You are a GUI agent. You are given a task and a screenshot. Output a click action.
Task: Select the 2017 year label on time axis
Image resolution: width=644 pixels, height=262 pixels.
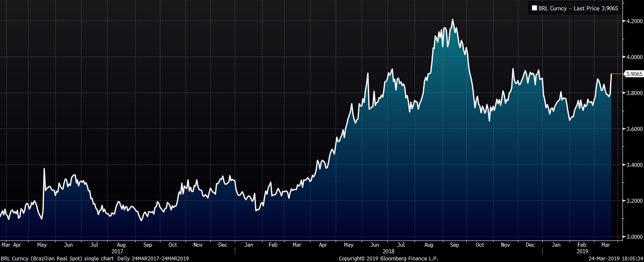(x=118, y=251)
